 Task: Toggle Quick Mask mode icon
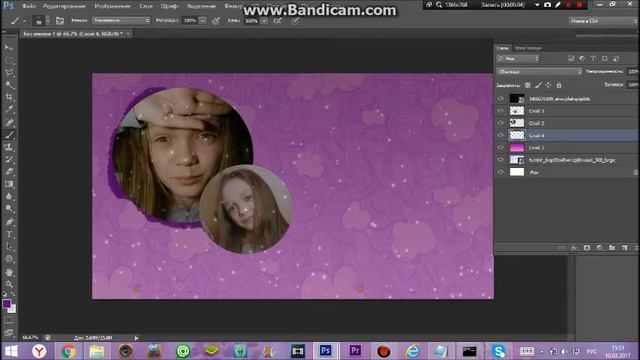coord(9,320)
